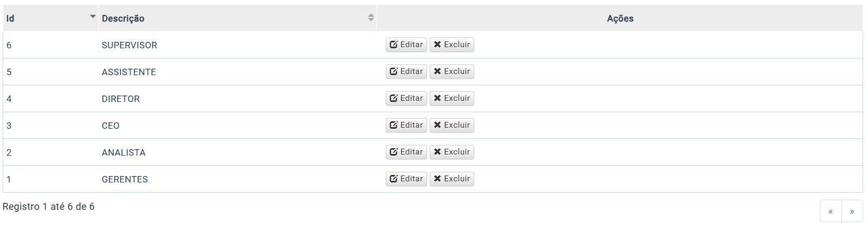The width and height of the screenshot is (868, 227).
Task: Click the edit pencil icon for DIRETOR
Action: [x=394, y=98]
